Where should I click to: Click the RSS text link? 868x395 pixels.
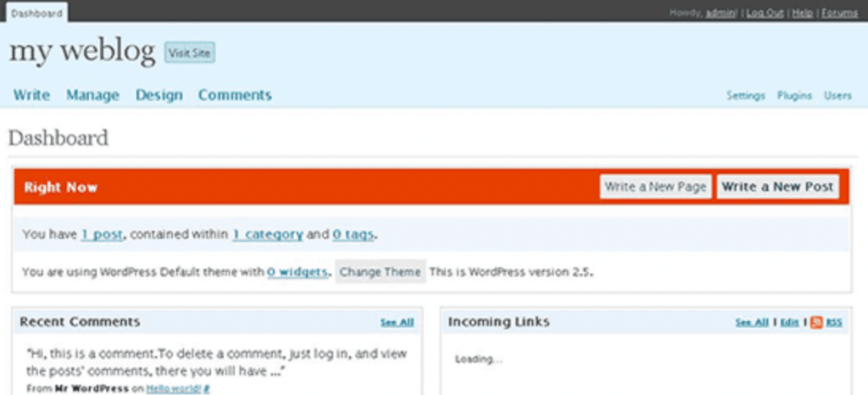coord(834,323)
